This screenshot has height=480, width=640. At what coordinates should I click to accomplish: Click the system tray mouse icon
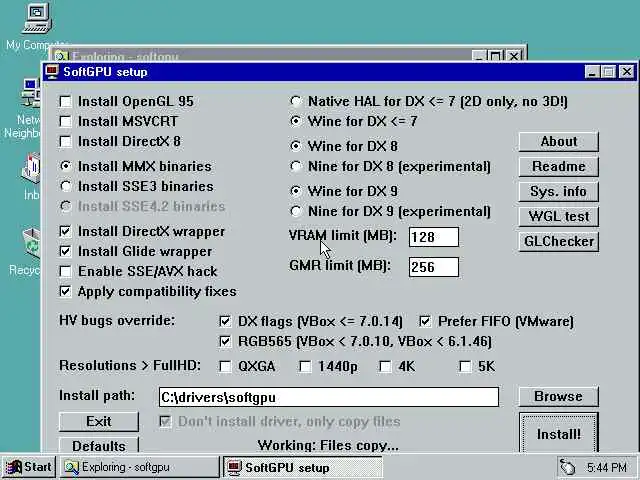tap(567, 467)
